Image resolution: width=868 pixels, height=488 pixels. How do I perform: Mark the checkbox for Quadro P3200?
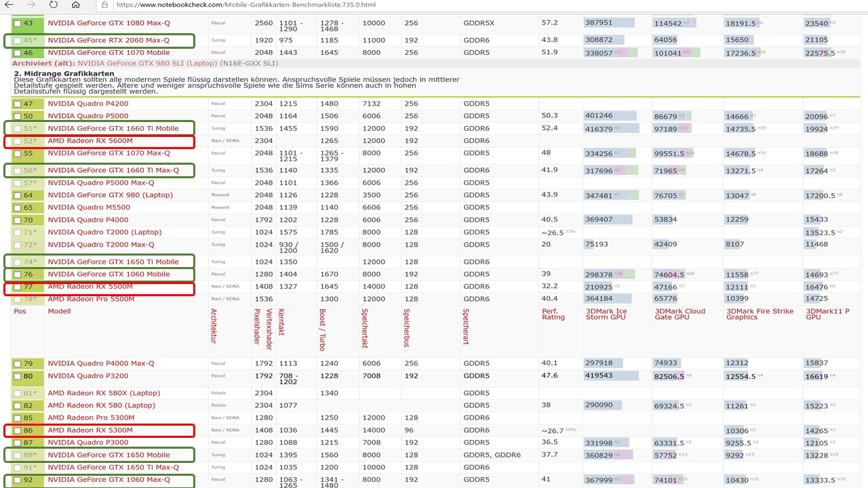click(18, 377)
